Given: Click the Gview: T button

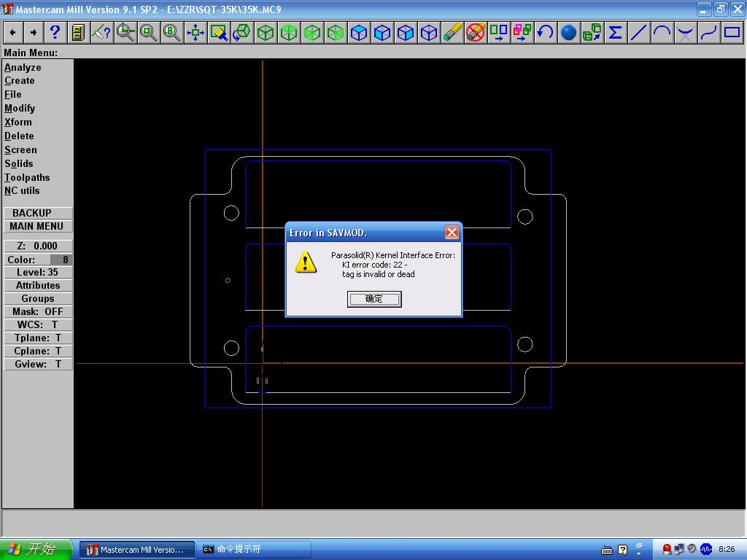Looking at the screenshot, I should click(38, 365).
